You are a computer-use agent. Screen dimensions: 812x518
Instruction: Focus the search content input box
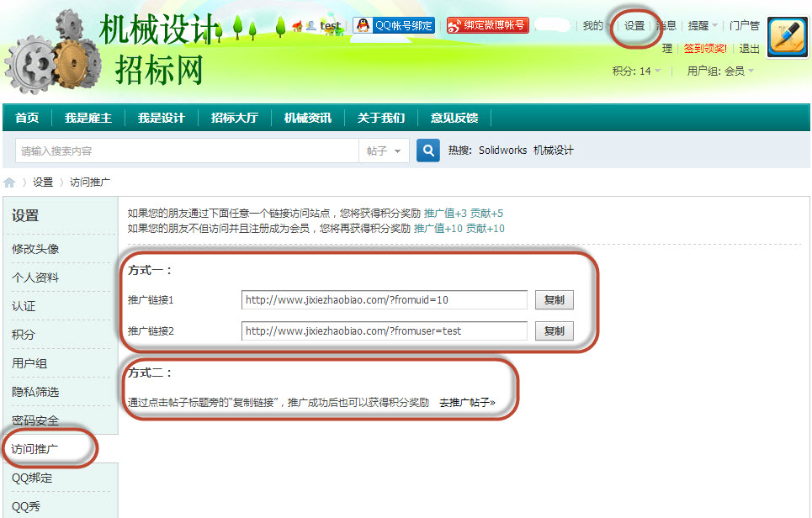187,151
